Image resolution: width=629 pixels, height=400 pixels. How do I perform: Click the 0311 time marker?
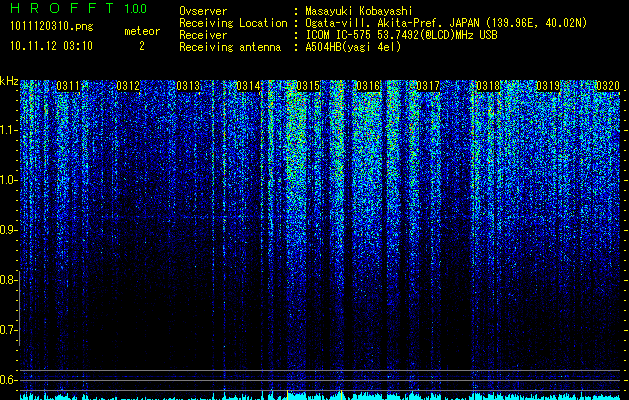pos(68,86)
